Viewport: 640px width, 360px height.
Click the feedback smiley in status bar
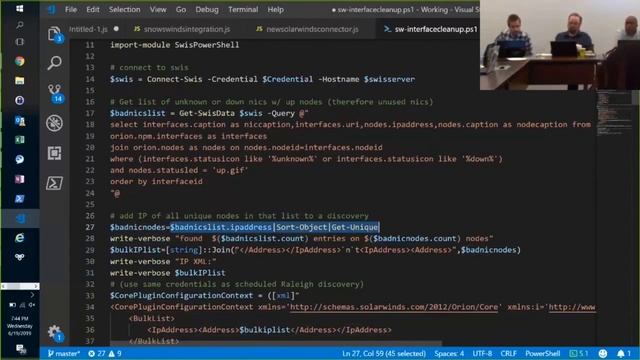pos(602,353)
